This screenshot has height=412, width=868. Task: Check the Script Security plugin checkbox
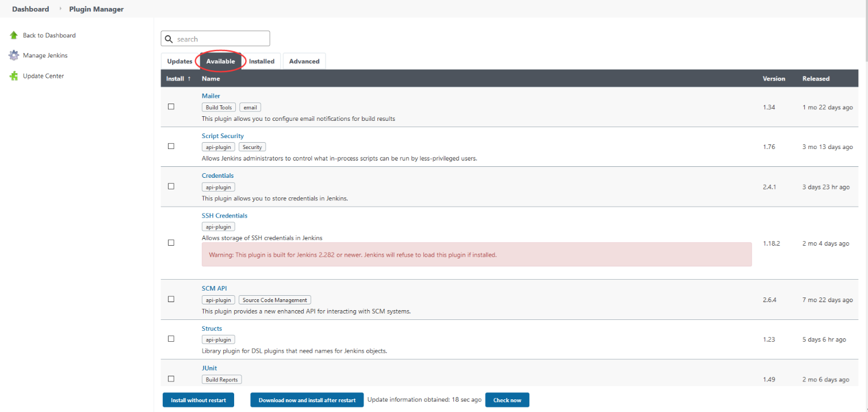(171, 146)
